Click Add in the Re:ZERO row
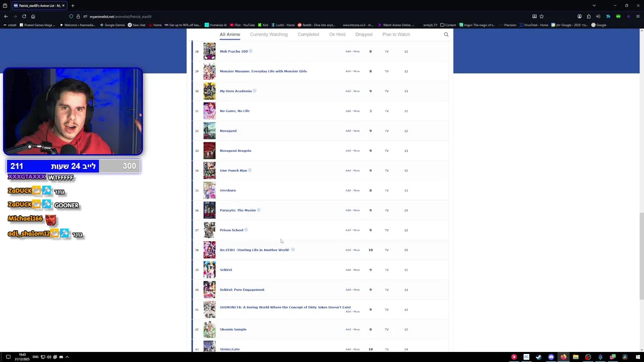This screenshot has height=362, width=644. [x=348, y=250]
